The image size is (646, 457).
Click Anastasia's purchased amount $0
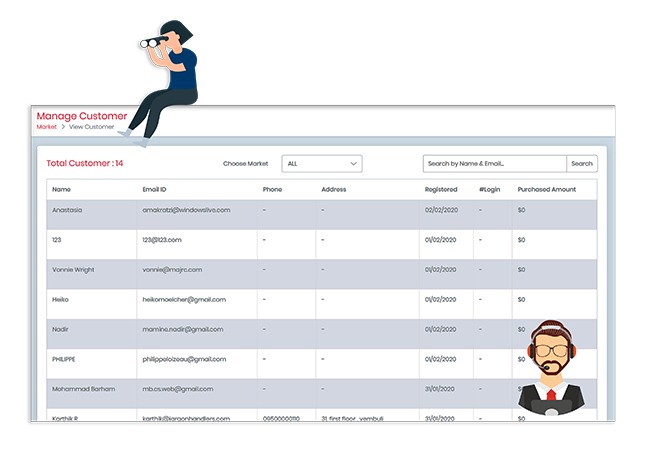[521, 210]
